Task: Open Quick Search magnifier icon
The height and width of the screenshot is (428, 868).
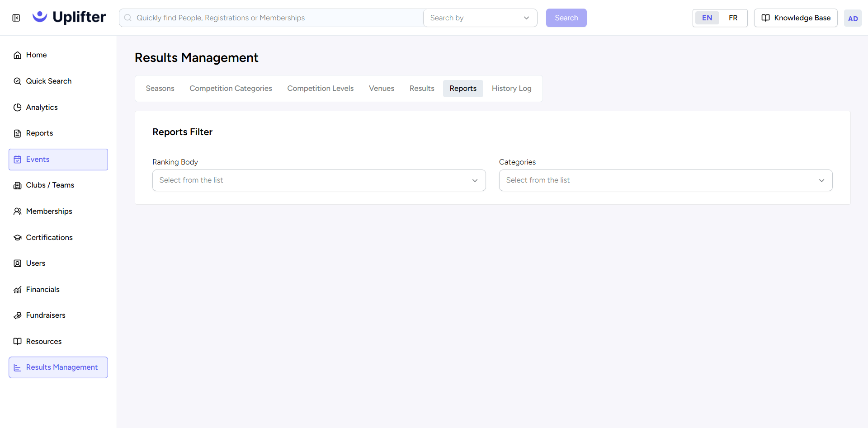Action: pos(18,81)
